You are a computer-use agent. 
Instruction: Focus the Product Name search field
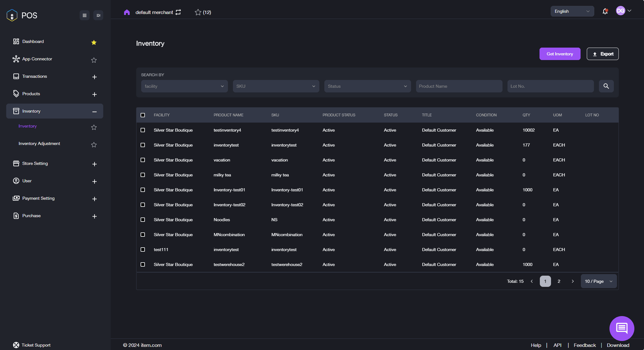pos(459,86)
